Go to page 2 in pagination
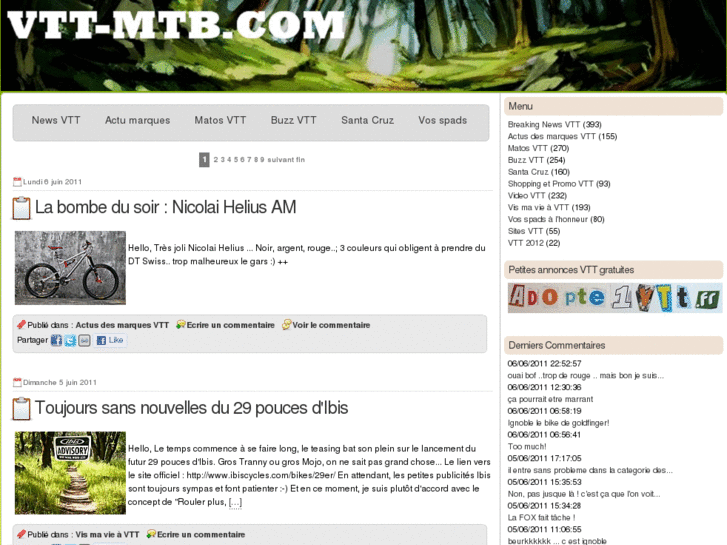The image size is (727, 545). point(216,160)
